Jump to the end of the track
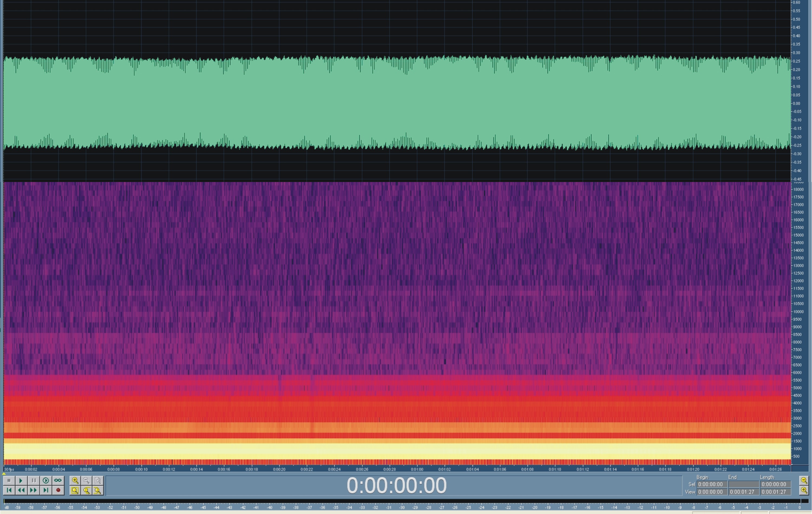The image size is (812, 514). 46,490
